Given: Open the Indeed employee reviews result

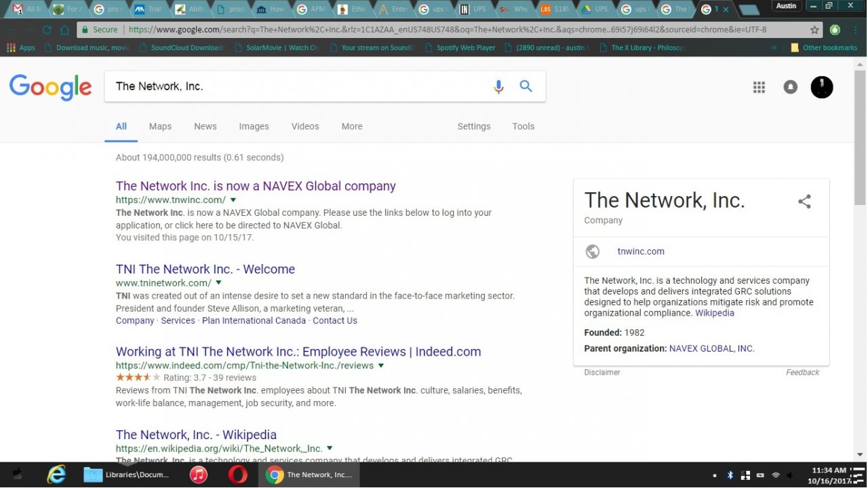Looking at the screenshot, I should point(298,352).
